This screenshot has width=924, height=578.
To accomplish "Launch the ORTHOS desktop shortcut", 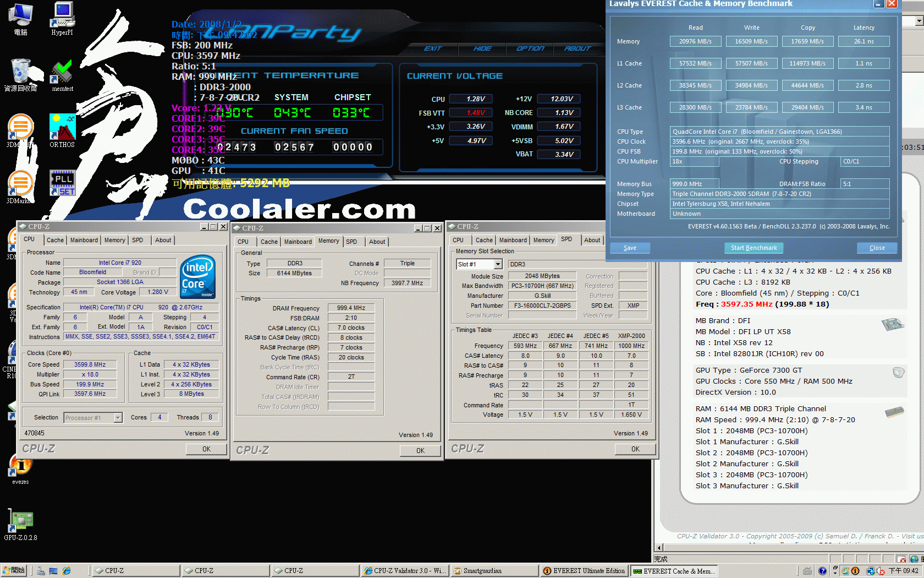I will tap(62, 130).
